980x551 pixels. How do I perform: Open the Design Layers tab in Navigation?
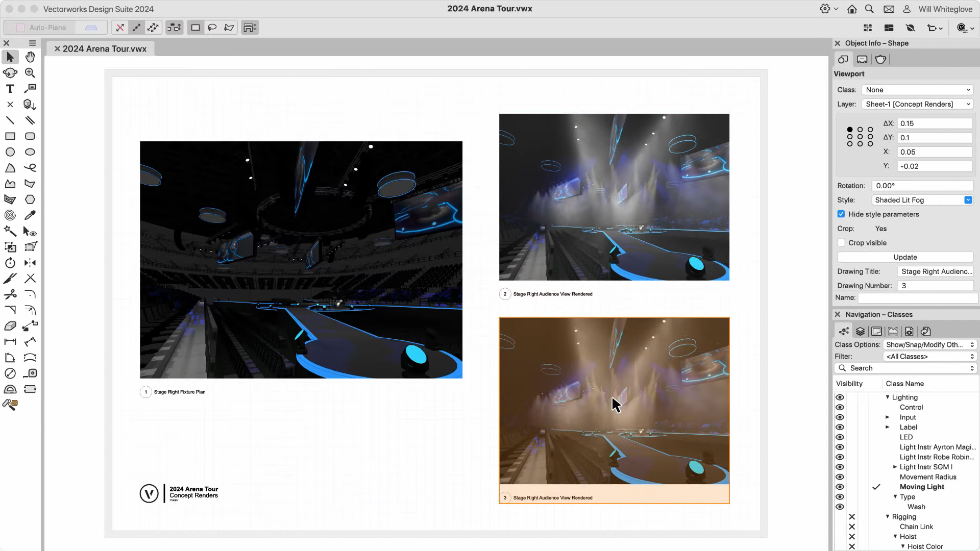(x=860, y=331)
